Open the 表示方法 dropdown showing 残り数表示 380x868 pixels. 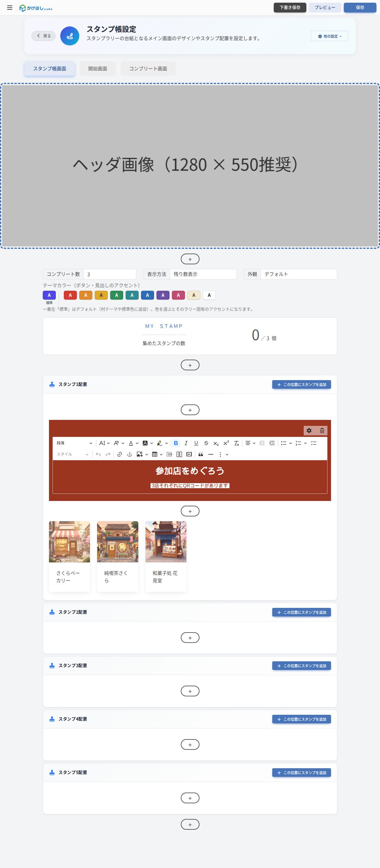(x=203, y=274)
